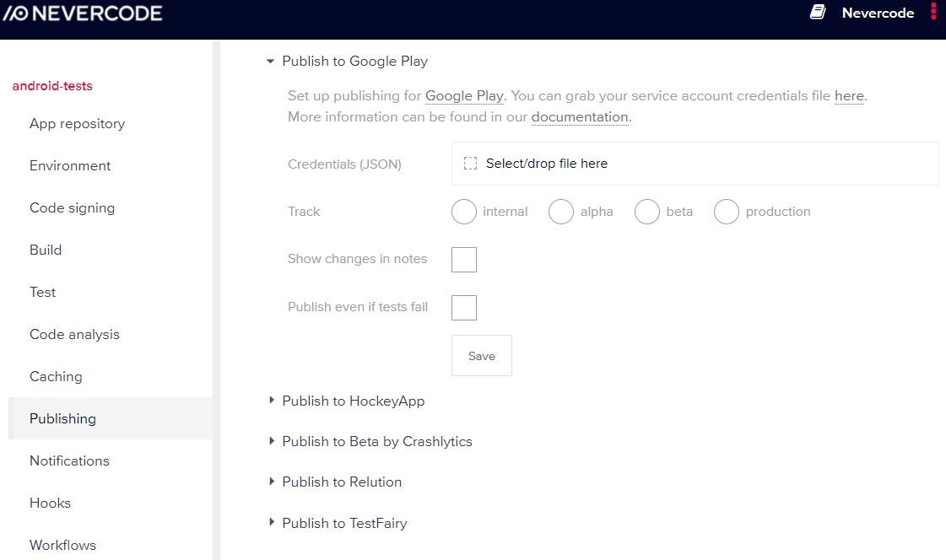Select Publishing in the sidebar
This screenshot has height=560, width=946.
[x=111, y=418]
